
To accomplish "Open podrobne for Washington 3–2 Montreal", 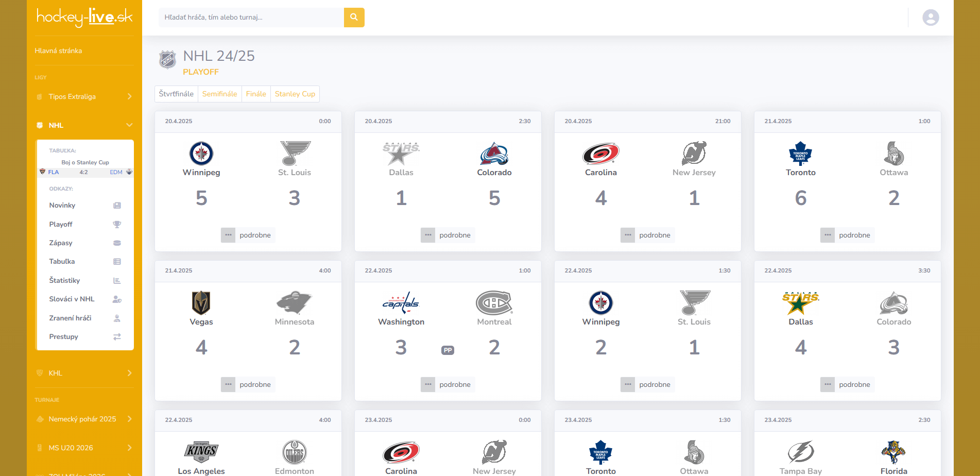I will point(448,384).
